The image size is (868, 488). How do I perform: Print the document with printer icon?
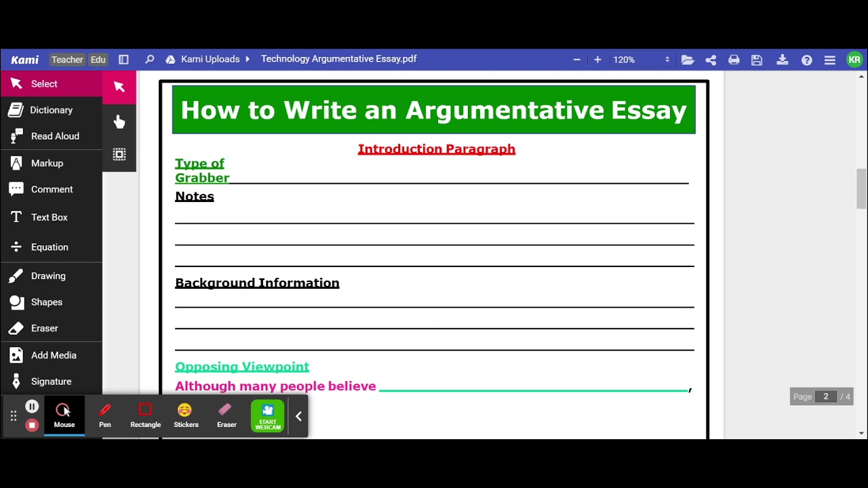734,60
